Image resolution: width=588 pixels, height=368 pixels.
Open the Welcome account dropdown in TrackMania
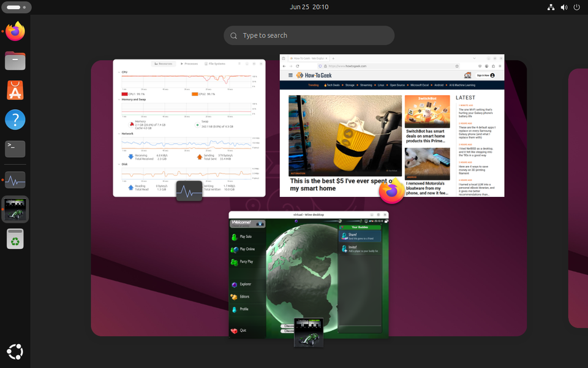(260, 224)
